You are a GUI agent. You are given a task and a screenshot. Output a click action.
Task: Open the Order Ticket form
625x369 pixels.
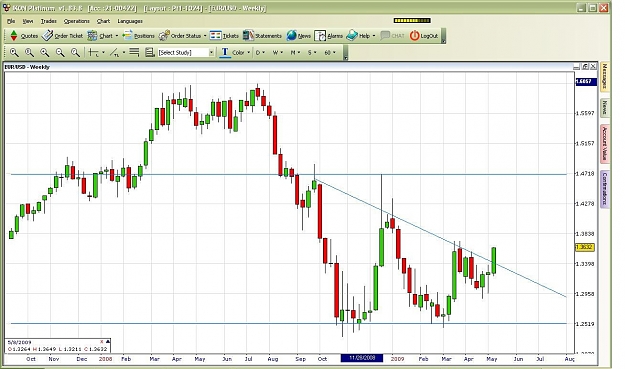click(x=62, y=36)
